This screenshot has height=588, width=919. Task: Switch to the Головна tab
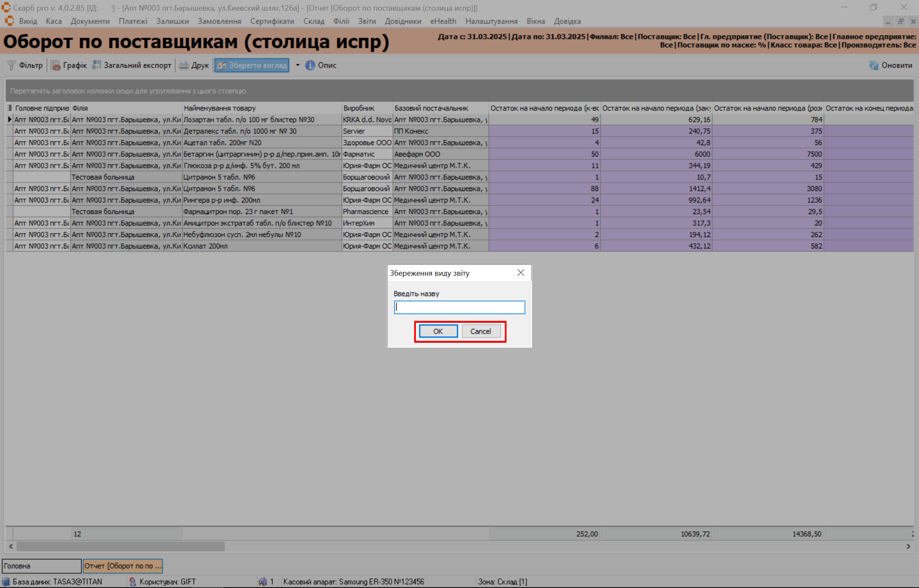(41, 566)
